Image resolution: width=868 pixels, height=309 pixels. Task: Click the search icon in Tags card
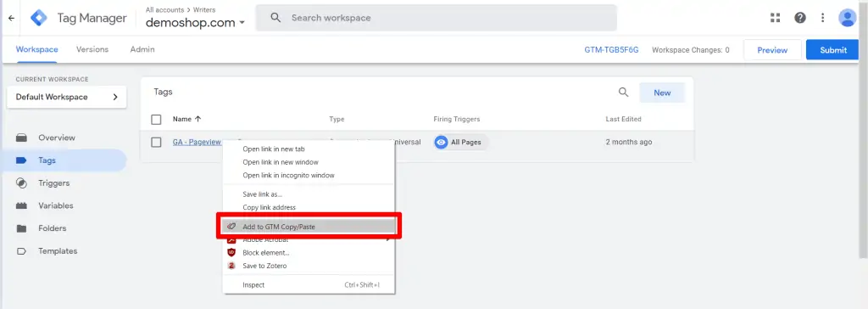(x=623, y=93)
